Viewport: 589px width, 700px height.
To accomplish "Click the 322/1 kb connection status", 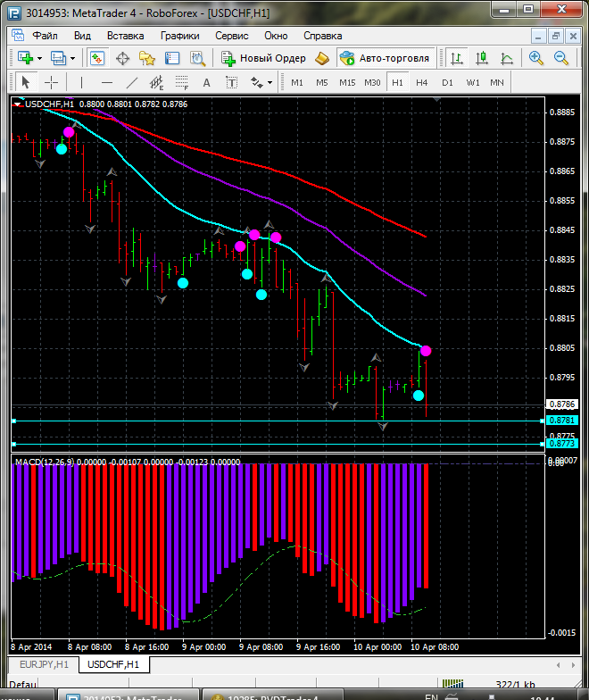I will [x=515, y=684].
